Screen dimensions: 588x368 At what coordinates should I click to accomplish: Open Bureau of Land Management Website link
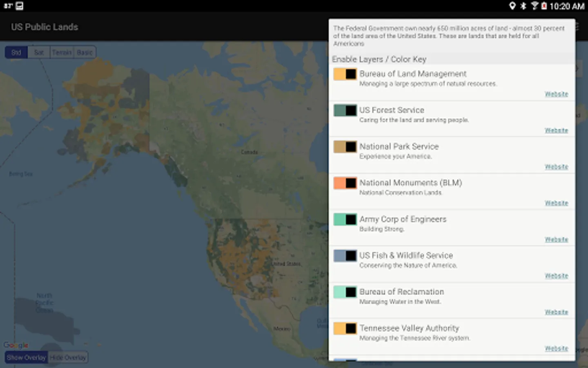tap(556, 94)
